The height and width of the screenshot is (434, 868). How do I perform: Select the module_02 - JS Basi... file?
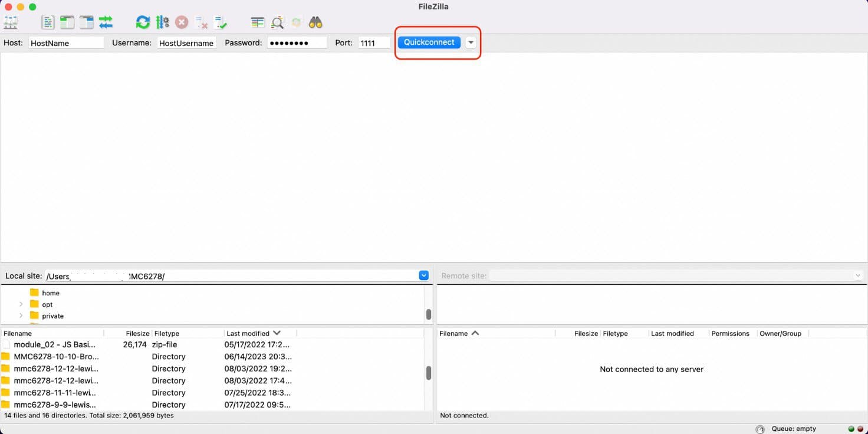point(54,344)
